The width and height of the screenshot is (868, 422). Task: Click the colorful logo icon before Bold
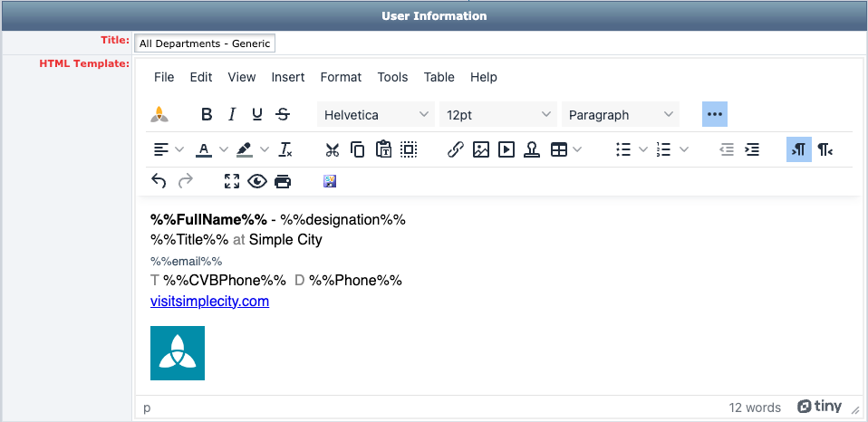159,114
